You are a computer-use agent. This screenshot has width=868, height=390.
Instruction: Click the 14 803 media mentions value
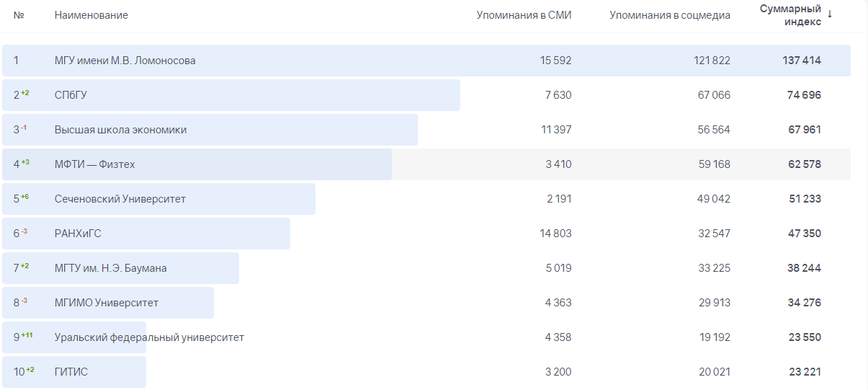[555, 234]
